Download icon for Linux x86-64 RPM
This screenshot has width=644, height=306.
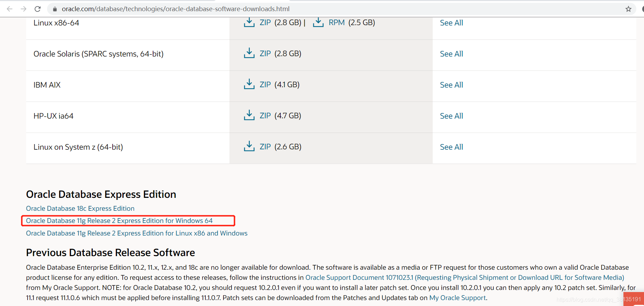318,22
